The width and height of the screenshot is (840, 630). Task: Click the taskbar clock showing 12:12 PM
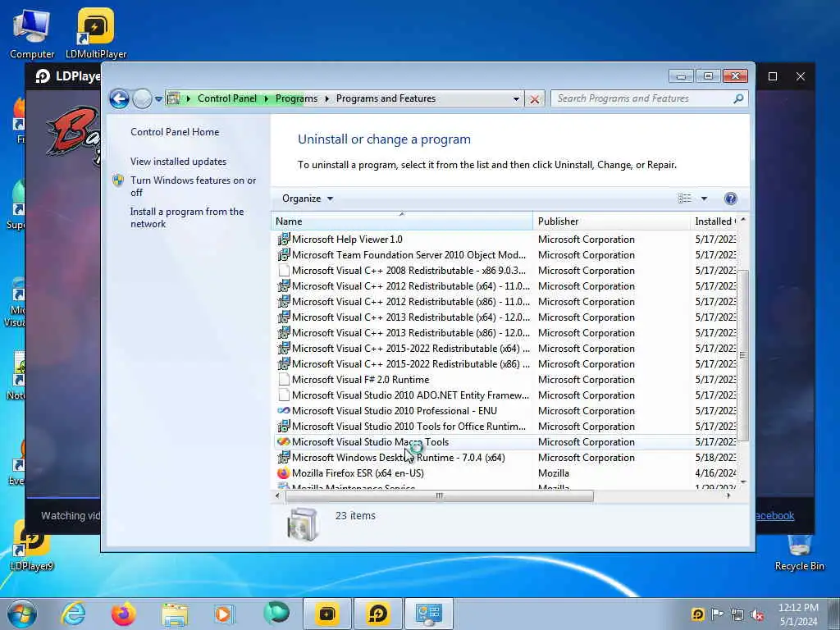[x=798, y=614]
